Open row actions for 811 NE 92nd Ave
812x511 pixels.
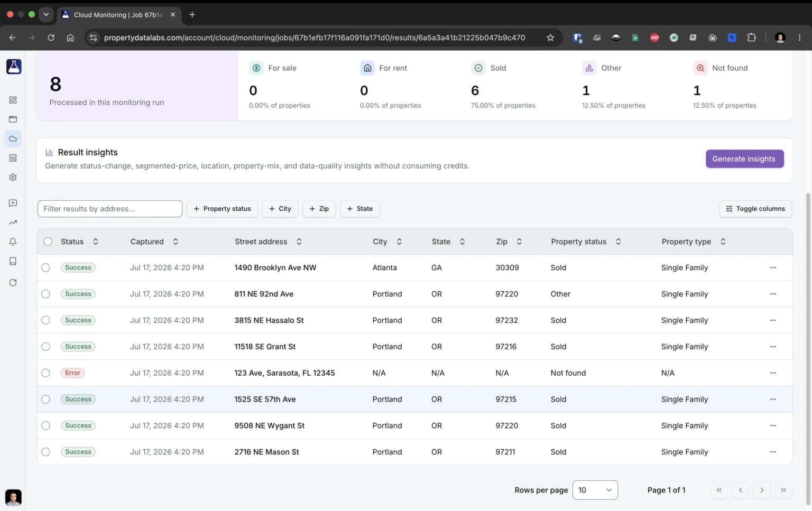[x=773, y=294]
